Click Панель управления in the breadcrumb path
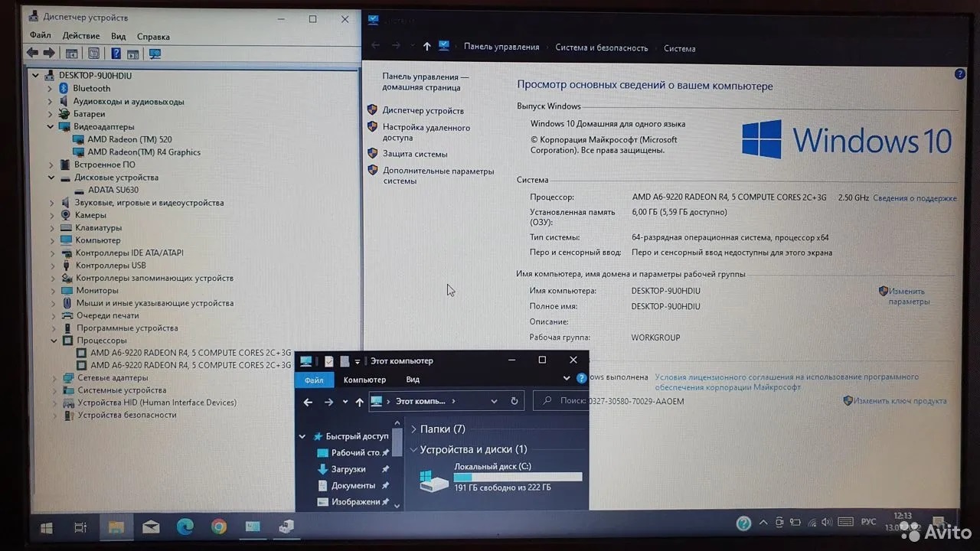980x551 pixels. tap(501, 47)
